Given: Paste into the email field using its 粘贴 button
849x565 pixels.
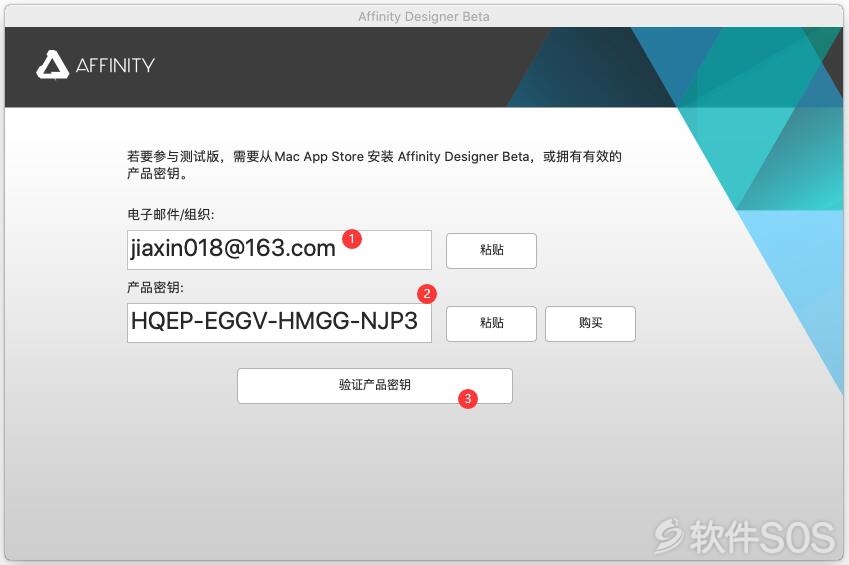Looking at the screenshot, I should pos(491,250).
